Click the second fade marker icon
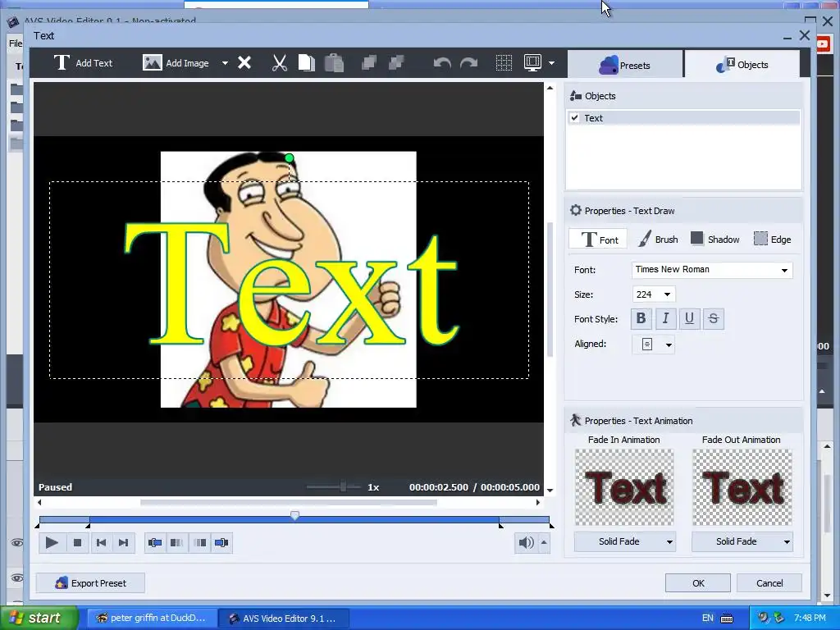 coord(177,543)
